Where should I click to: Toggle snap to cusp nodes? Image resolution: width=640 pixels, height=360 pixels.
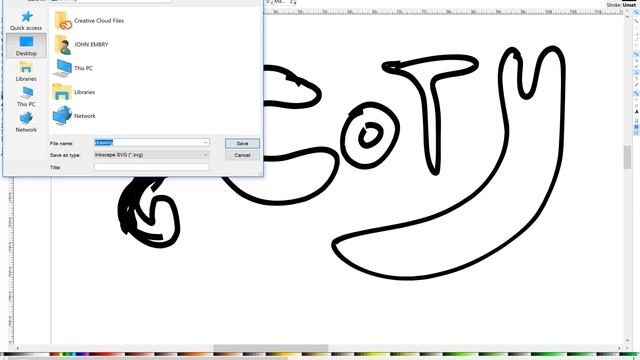coord(636,73)
